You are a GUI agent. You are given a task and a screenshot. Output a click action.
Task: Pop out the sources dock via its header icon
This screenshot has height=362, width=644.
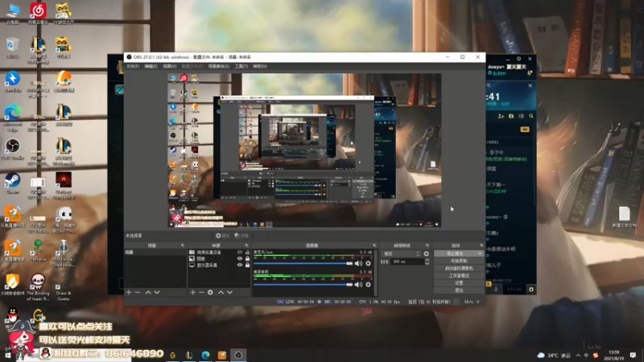246,245
